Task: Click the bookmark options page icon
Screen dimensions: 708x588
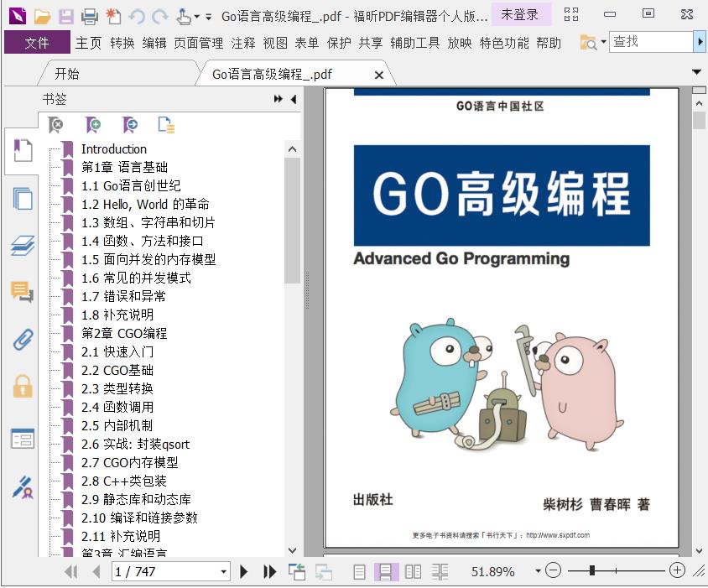Action: (x=166, y=125)
